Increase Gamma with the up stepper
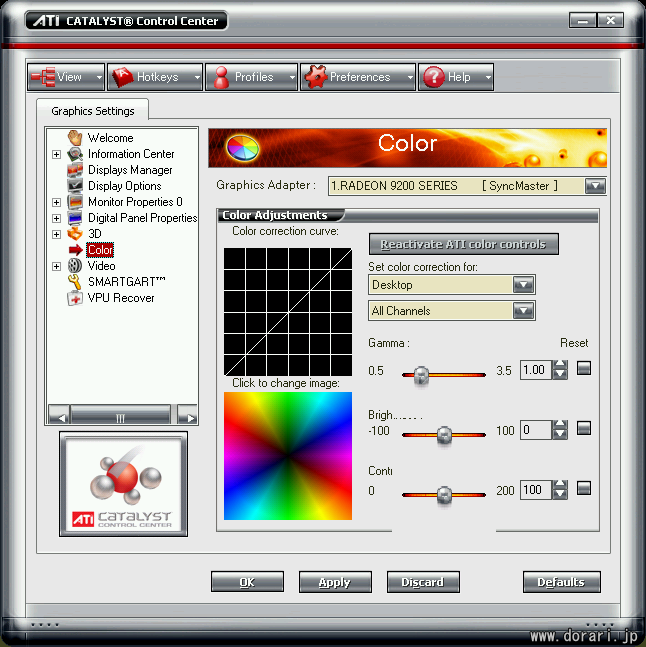This screenshot has height=647, width=646. [559, 365]
